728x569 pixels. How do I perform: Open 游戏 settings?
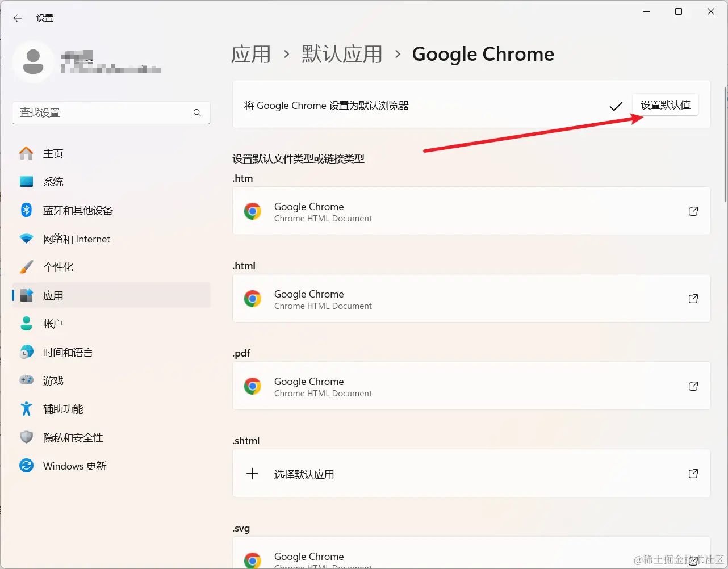tap(111, 380)
